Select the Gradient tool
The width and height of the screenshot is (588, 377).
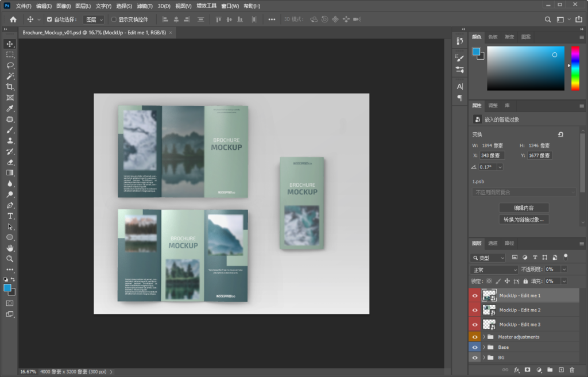click(10, 173)
